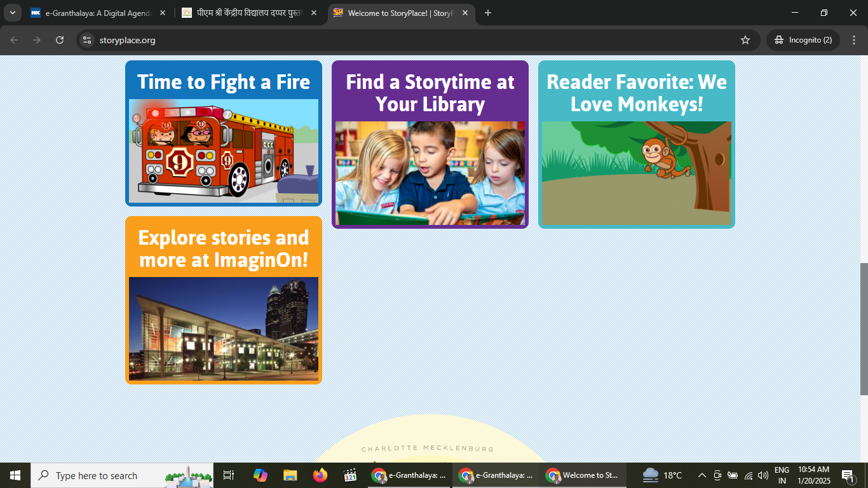Show hidden system tray icons
Image resolution: width=868 pixels, height=488 pixels.
point(702,475)
